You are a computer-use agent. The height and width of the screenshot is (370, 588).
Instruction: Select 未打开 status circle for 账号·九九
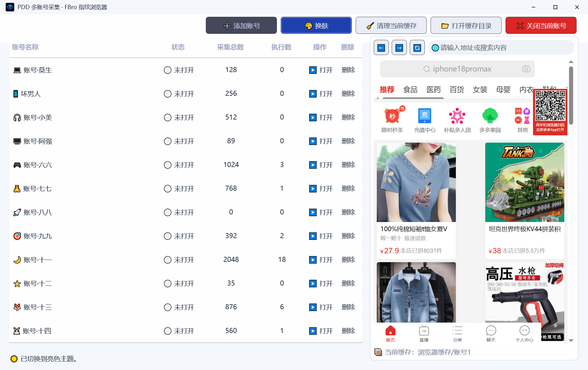[168, 236]
